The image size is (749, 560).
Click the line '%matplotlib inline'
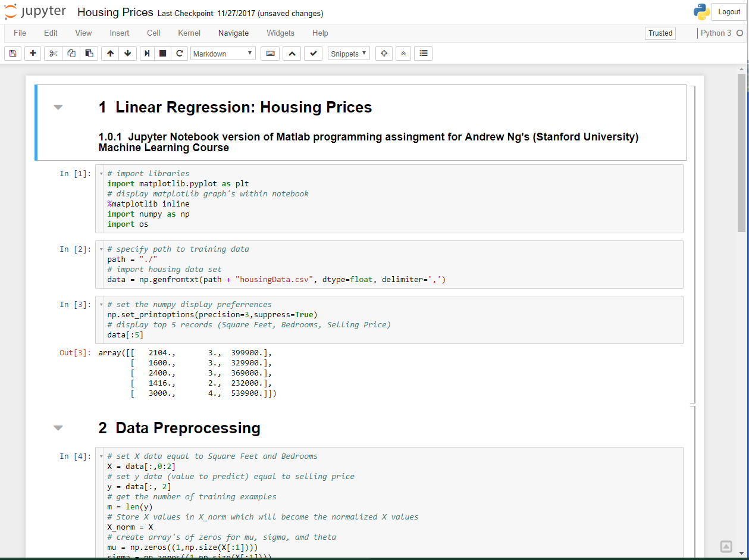148,204
